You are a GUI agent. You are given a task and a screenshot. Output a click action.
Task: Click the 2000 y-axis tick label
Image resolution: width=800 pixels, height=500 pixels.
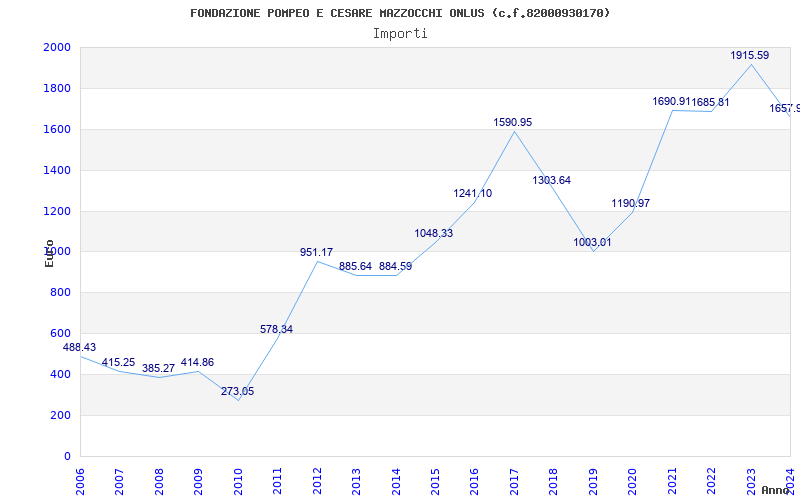tap(57, 47)
